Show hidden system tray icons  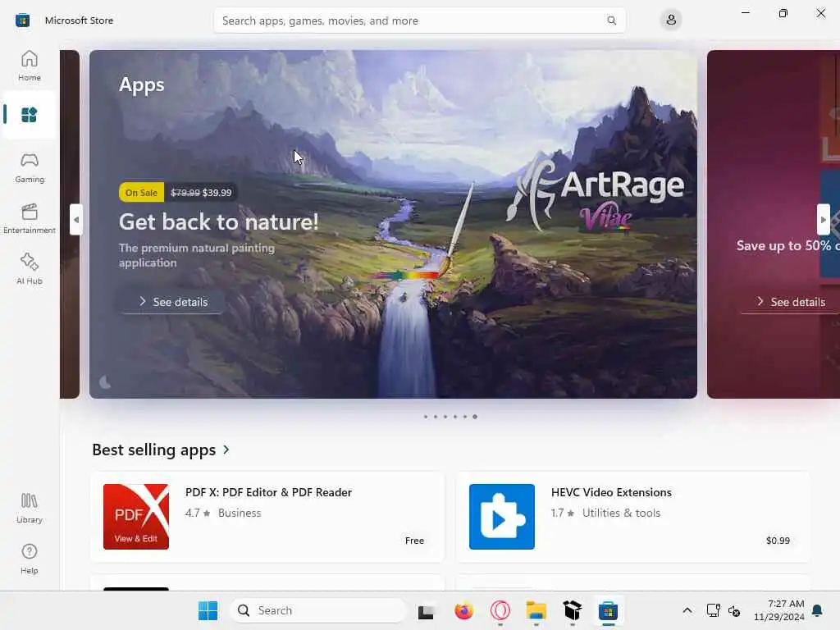tap(687, 610)
